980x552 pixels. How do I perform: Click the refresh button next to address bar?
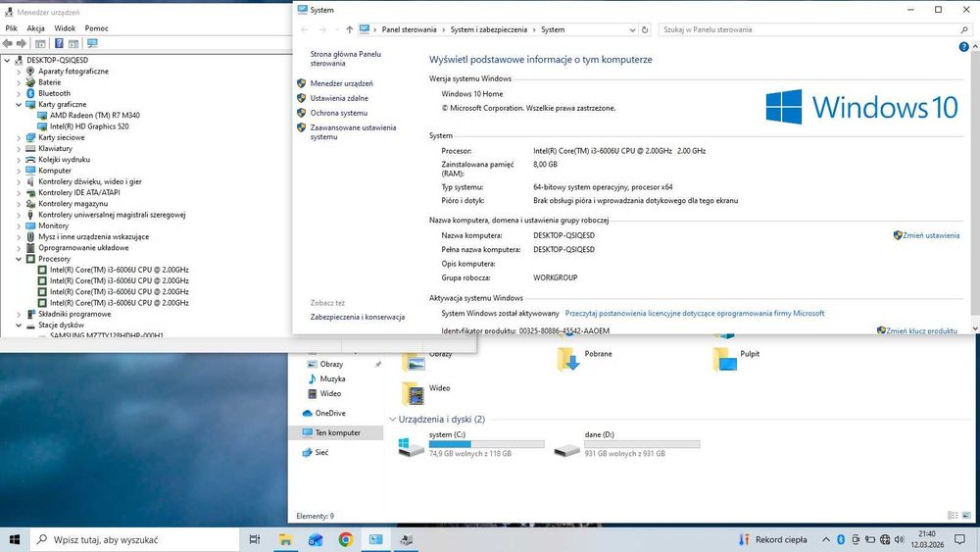tap(645, 29)
